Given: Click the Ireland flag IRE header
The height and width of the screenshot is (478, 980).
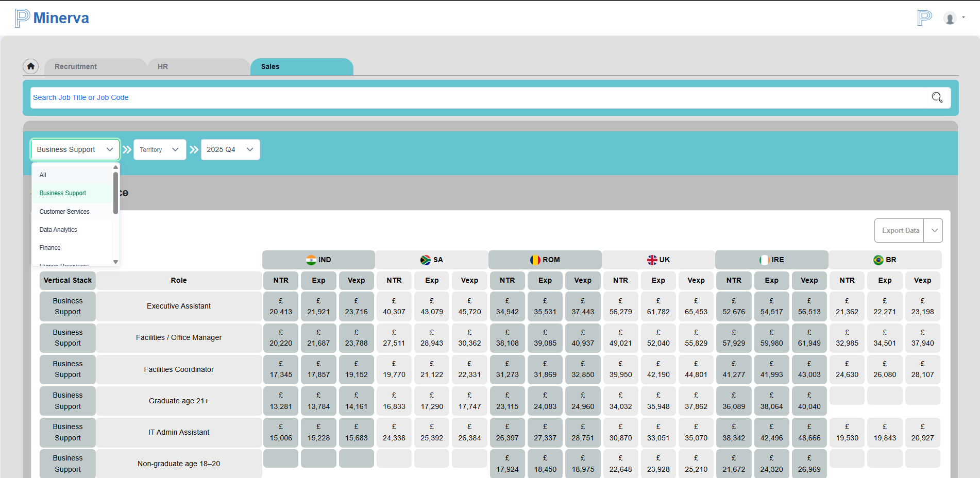Looking at the screenshot, I should (772, 260).
